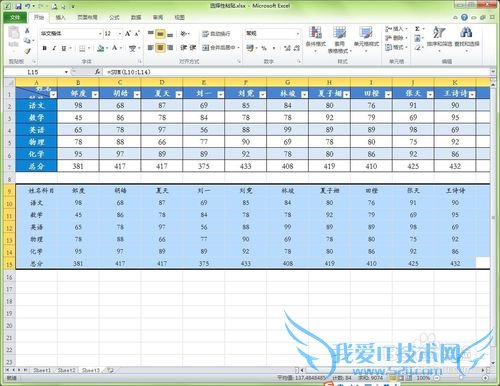Apply cell borders

pos(82,49)
